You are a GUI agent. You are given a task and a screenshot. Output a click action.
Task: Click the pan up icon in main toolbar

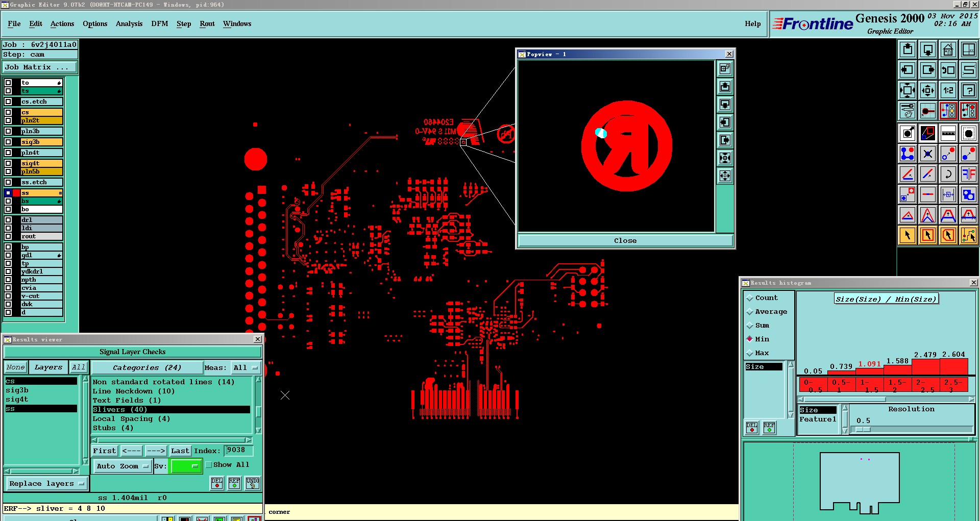(x=908, y=49)
